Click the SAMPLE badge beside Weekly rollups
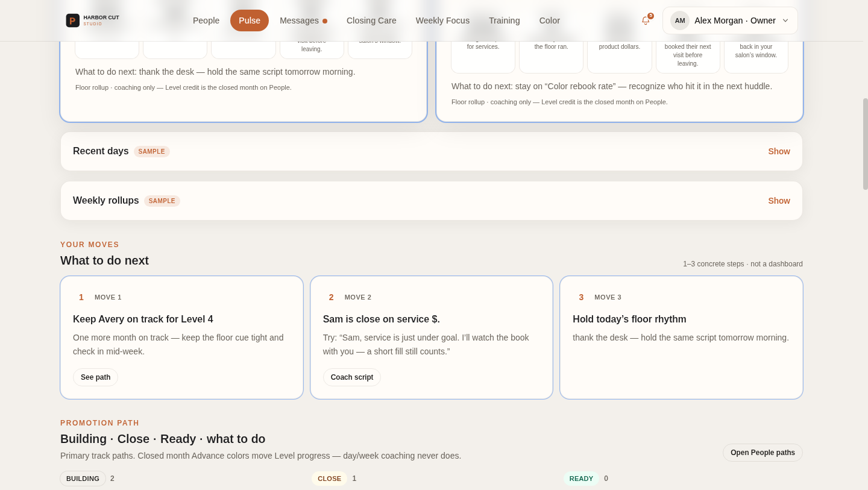868x490 pixels. (x=162, y=201)
